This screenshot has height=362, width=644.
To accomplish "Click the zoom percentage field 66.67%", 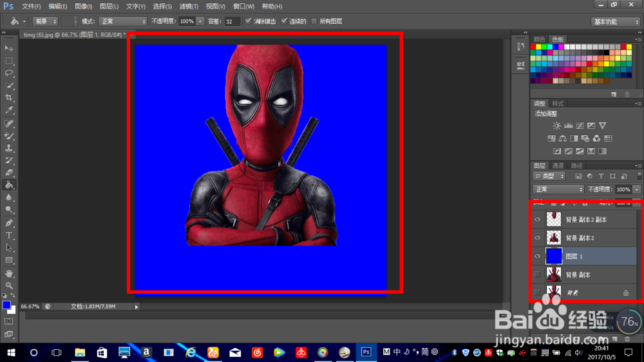I will click(x=30, y=307).
